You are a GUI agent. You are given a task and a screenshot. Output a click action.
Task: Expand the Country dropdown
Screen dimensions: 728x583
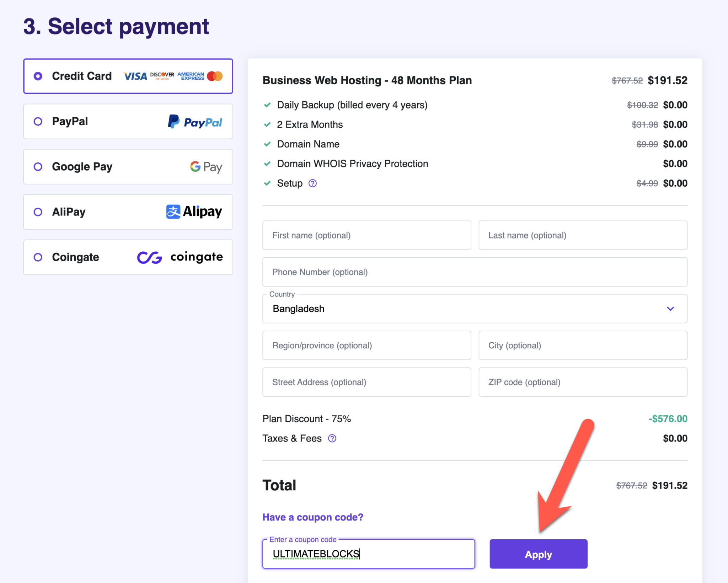point(670,309)
